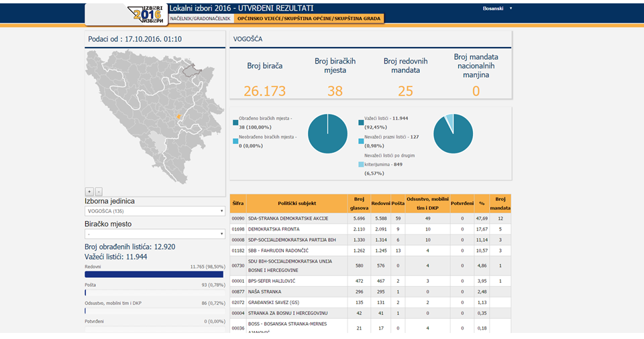The width and height of the screenshot is (644, 339).
Task: Expand the Biračko mjesto dropdown
Action: (154, 234)
